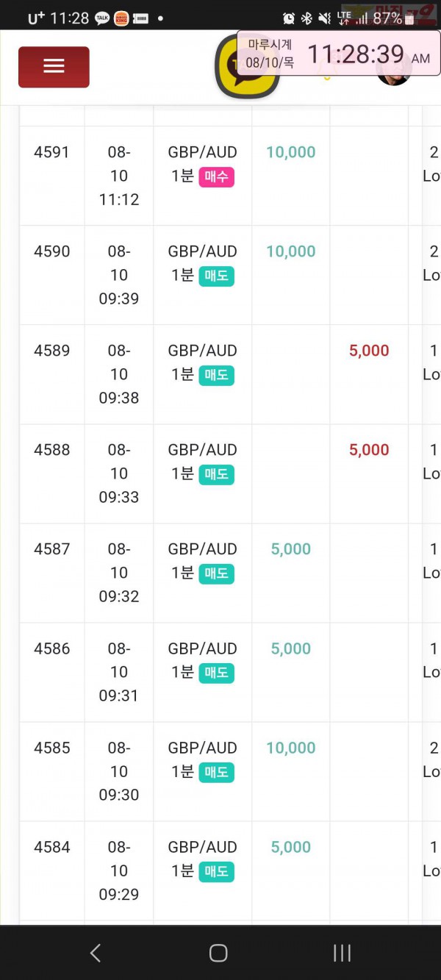The image size is (441, 980).
Task: Tap the green 10,000 amount in row 4585
Action: [291, 748]
